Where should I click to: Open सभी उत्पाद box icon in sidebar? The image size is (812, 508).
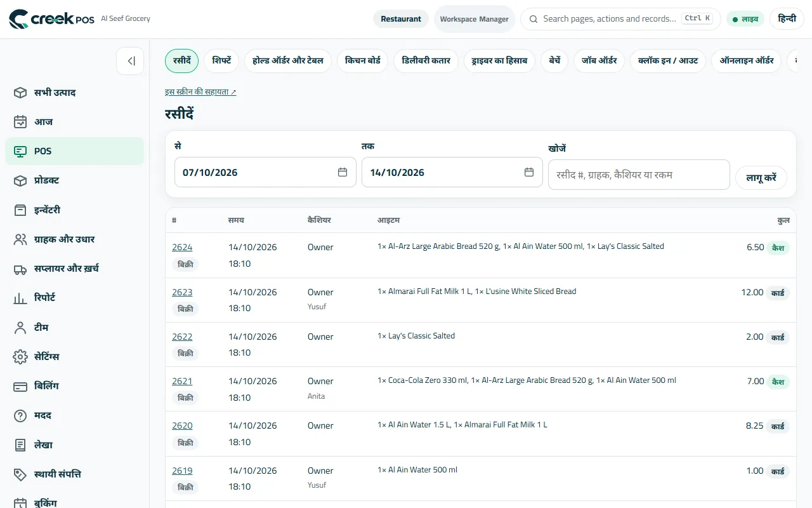pos(20,93)
